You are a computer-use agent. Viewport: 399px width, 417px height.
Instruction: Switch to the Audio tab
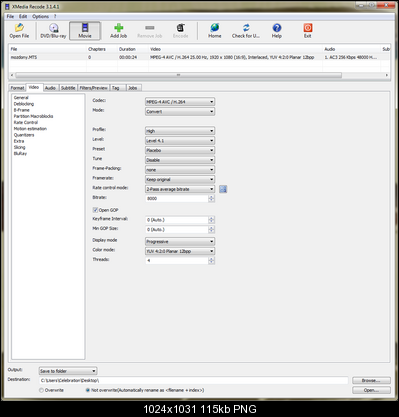[50, 88]
